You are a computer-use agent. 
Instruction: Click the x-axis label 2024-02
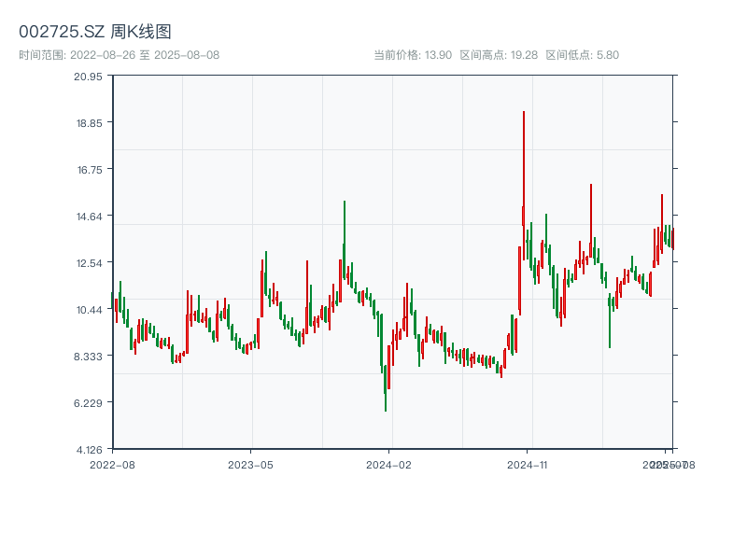pos(388,465)
